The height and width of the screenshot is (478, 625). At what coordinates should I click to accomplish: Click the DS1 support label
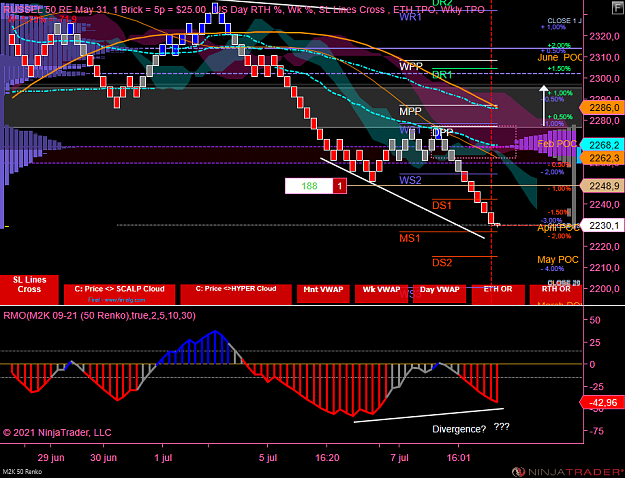click(x=442, y=205)
